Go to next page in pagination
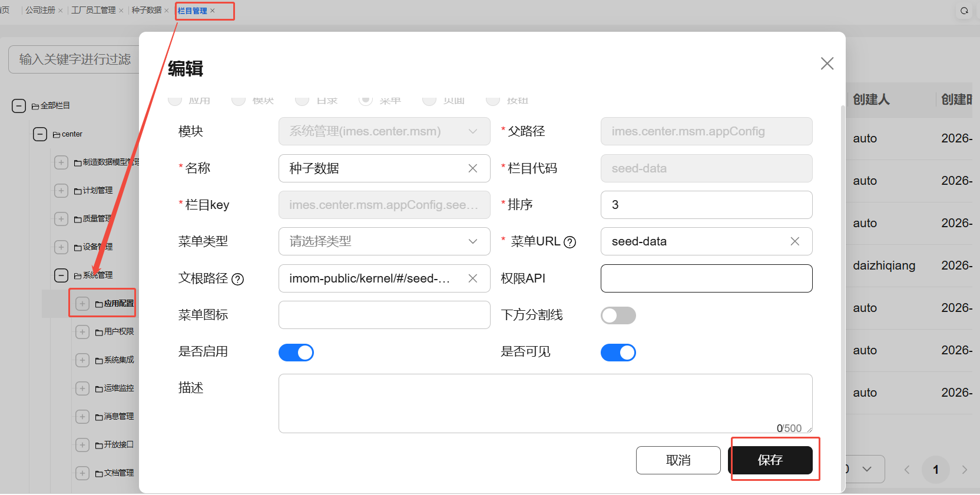The height and width of the screenshot is (495, 980). pos(964,470)
